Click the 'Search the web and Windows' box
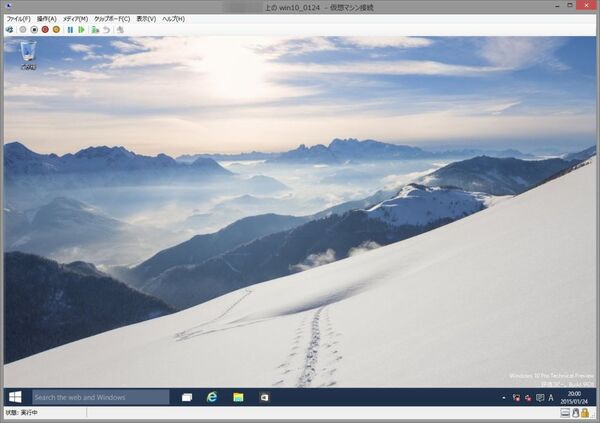Viewport: 600px width, 423px height. (101, 397)
